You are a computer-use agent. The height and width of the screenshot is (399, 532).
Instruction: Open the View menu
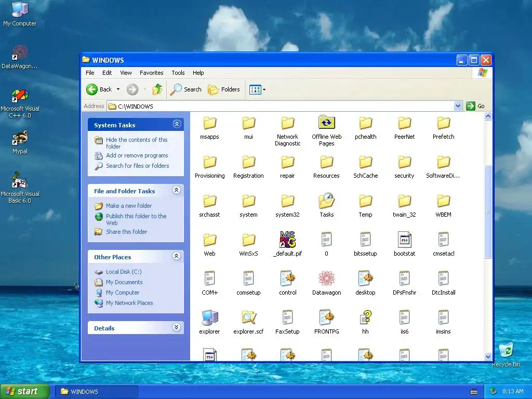pyautogui.click(x=126, y=73)
